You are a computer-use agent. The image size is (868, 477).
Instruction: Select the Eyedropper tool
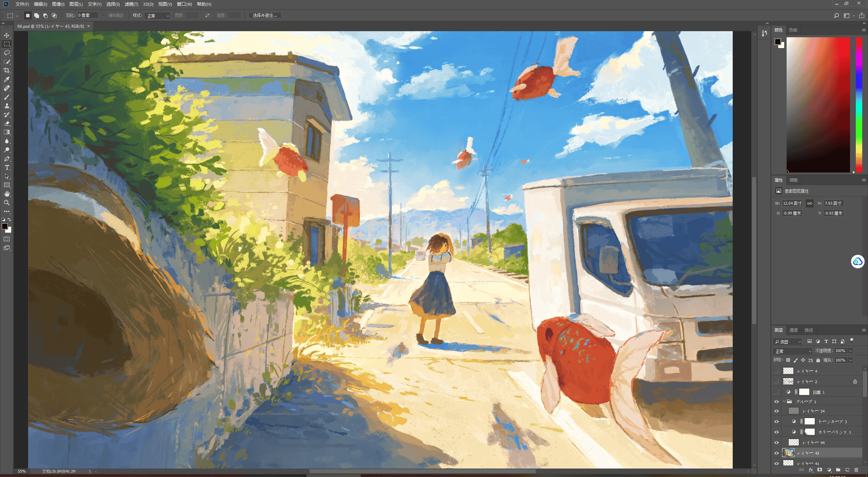point(7,79)
